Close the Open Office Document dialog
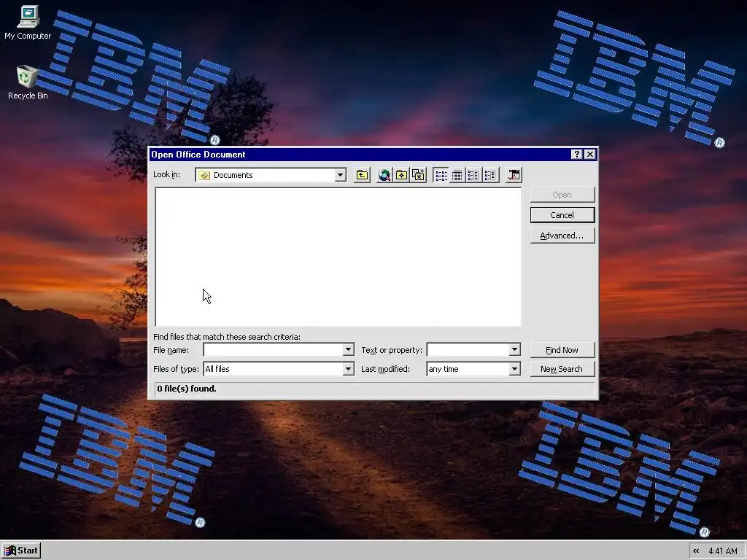This screenshot has height=560, width=747. (x=589, y=155)
